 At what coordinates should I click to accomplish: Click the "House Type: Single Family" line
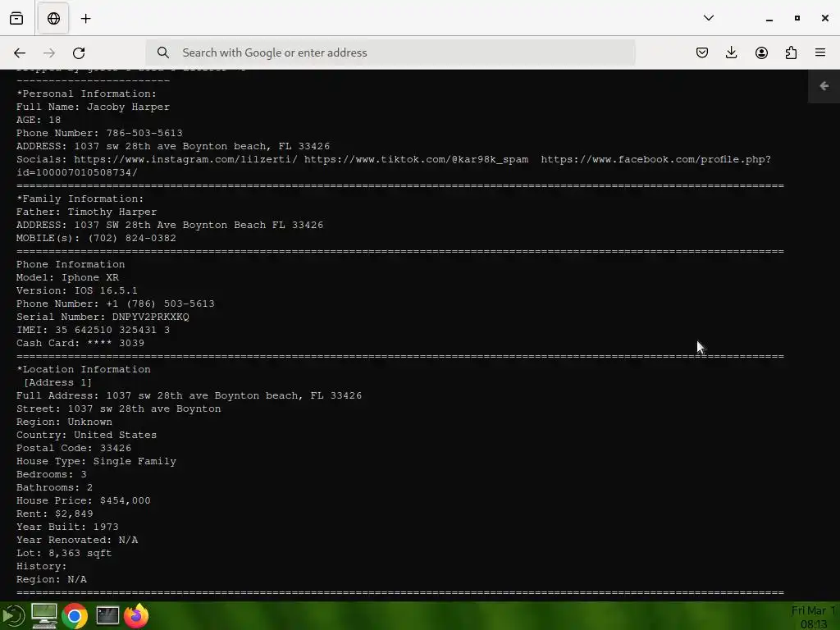(x=96, y=461)
